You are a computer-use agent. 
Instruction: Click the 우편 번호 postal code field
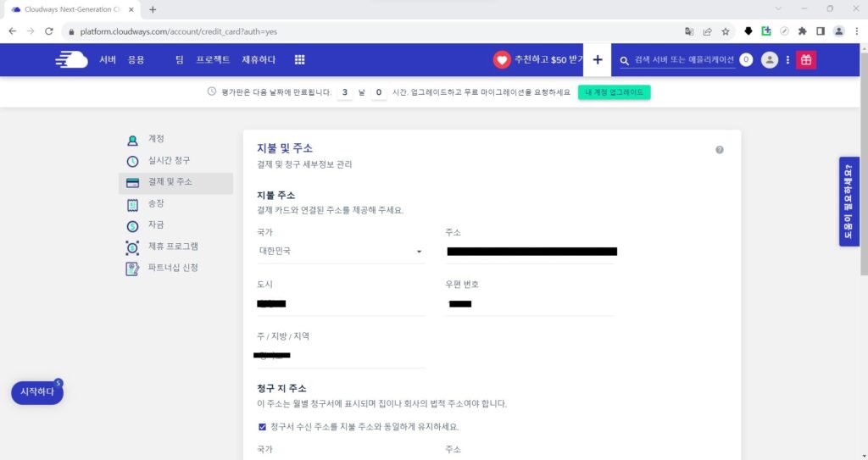click(530, 304)
